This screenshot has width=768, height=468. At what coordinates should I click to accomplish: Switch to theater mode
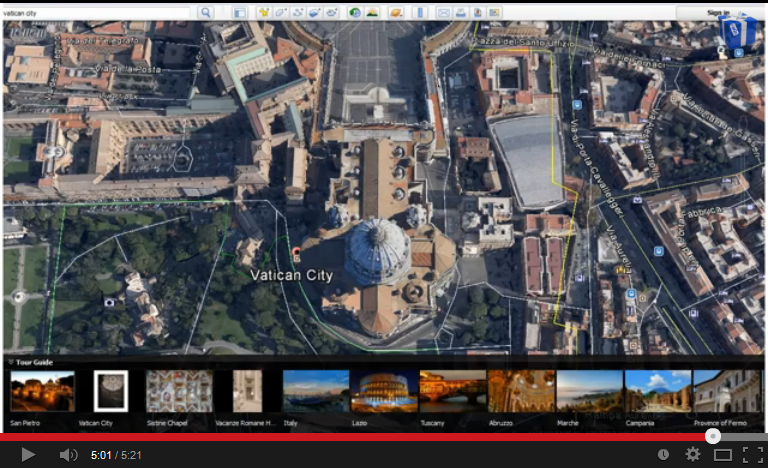[722, 455]
